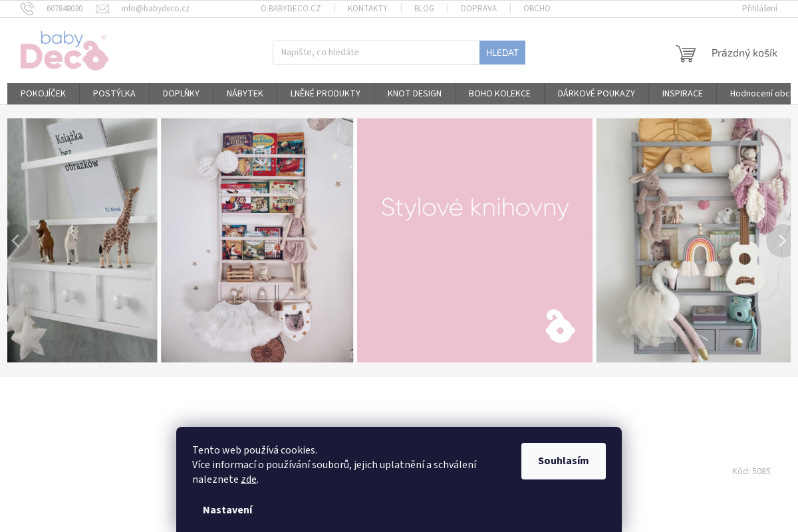This screenshot has height=532, width=798.
Task: Expand the DOPLŇKY navigation item
Action: click(x=181, y=93)
